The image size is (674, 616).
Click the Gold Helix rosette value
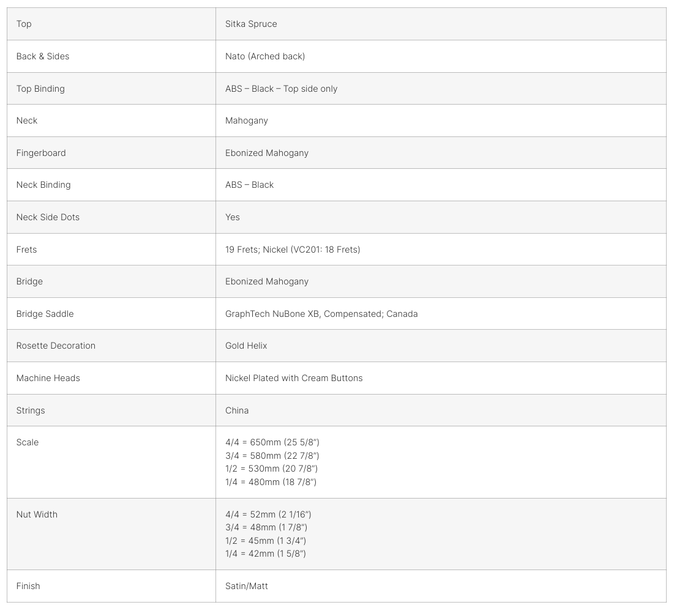[x=246, y=346]
